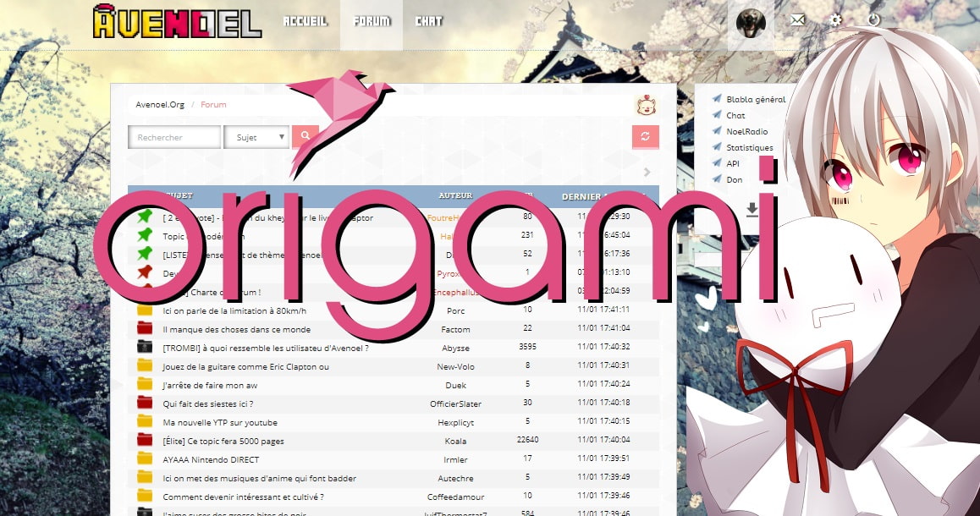Click the folder icon of Eric Clapton topic
Image resolution: width=980 pixels, height=516 pixels.
(x=145, y=365)
